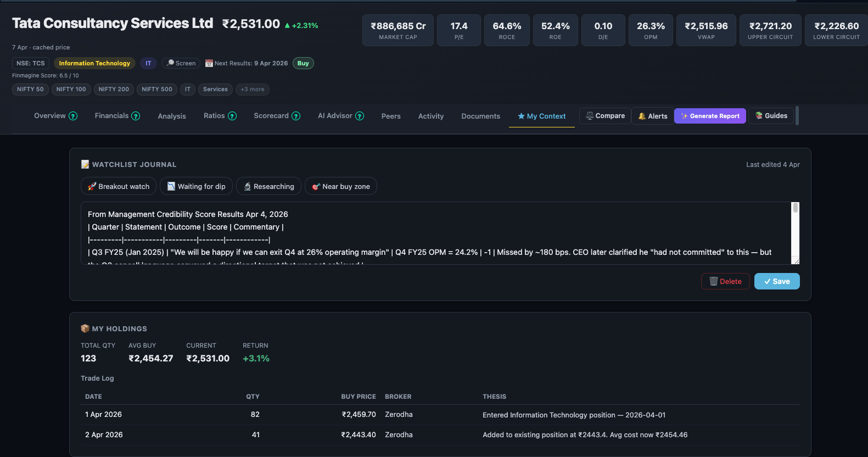Screen dimensions: 868x457
Task: Click the star icon on My Context tab
Action: click(x=521, y=116)
